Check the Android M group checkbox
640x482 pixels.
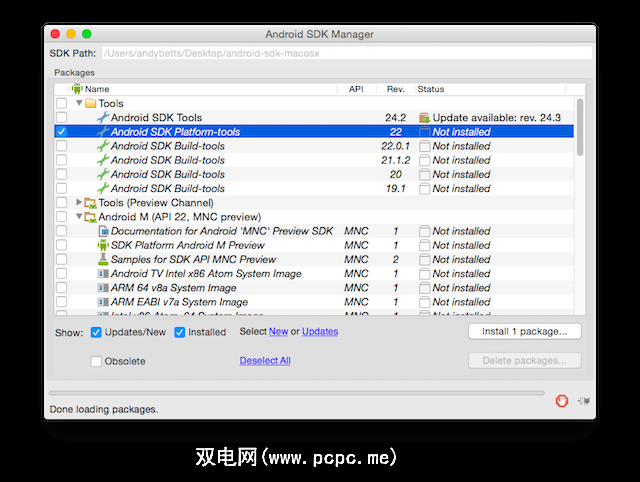(62, 217)
